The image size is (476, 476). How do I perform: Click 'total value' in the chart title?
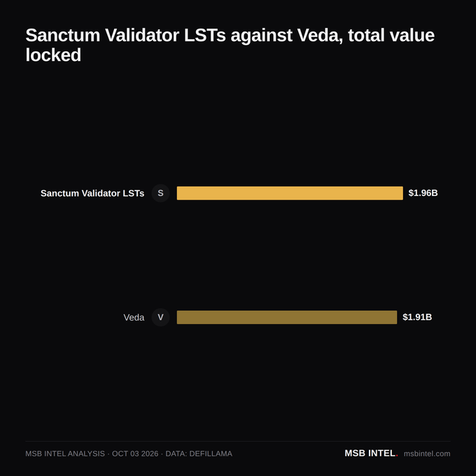coord(391,35)
